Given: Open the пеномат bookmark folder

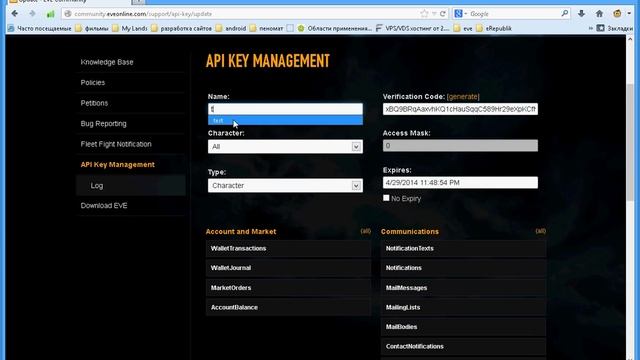Looking at the screenshot, I should (x=267, y=28).
